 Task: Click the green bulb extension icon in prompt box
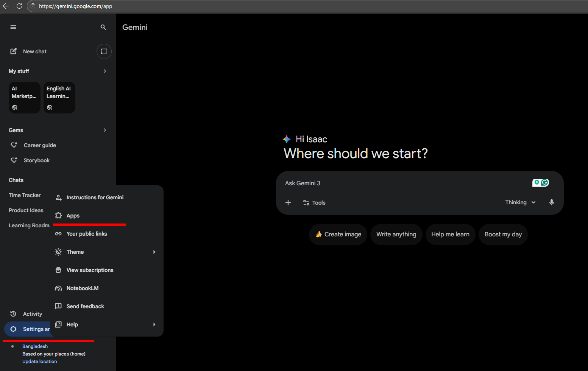(537, 183)
